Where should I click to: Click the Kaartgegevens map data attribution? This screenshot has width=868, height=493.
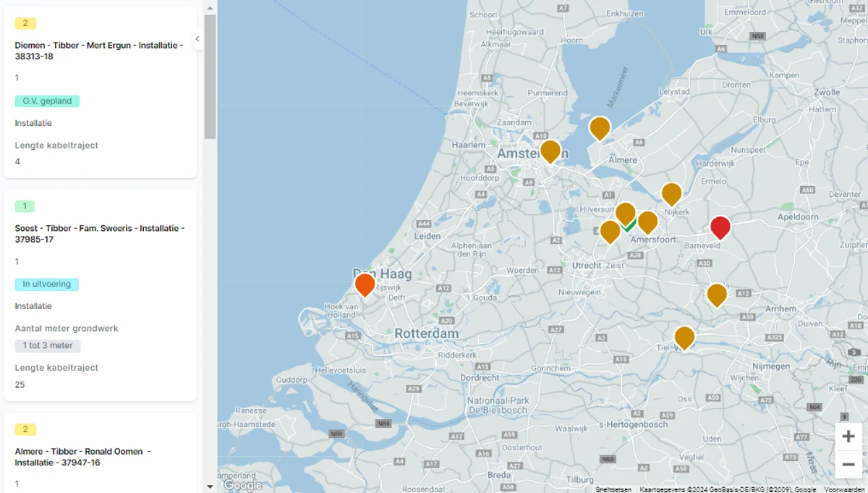coord(728,489)
